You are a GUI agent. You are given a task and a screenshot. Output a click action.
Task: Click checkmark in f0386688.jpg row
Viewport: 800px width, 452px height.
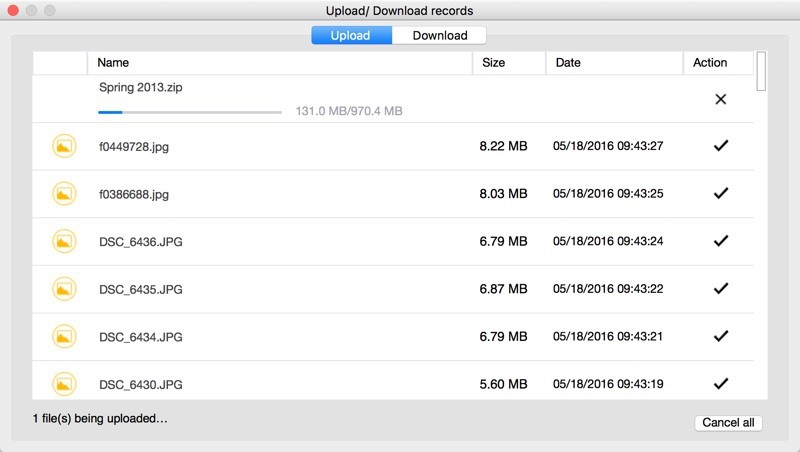pyautogui.click(x=720, y=193)
